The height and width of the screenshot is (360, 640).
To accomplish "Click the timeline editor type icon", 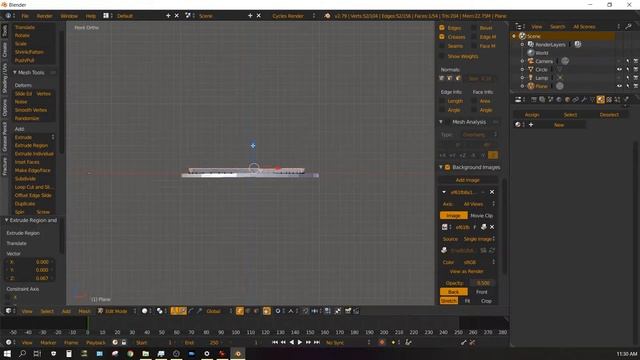I will point(8,342).
